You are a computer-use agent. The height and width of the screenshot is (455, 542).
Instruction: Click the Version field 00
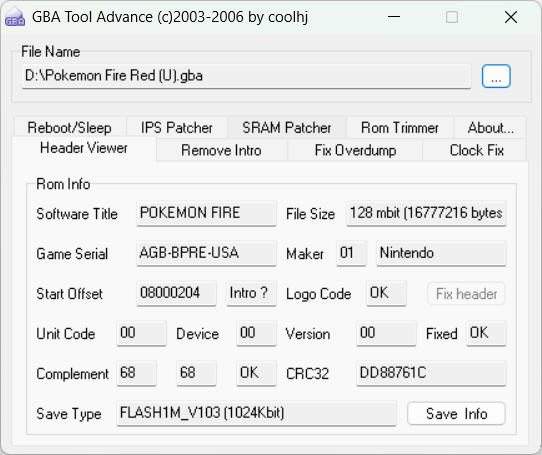[x=386, y=334]
